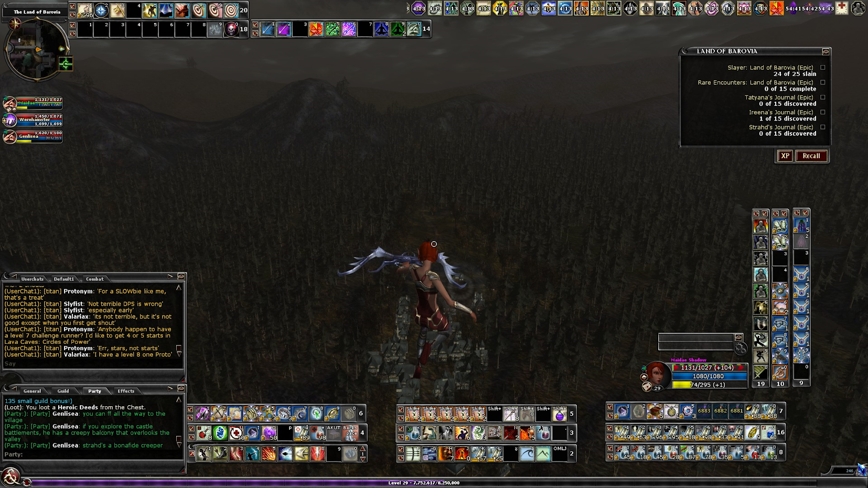Toggle the top corner button on hotbar 20

pos(73,6)
